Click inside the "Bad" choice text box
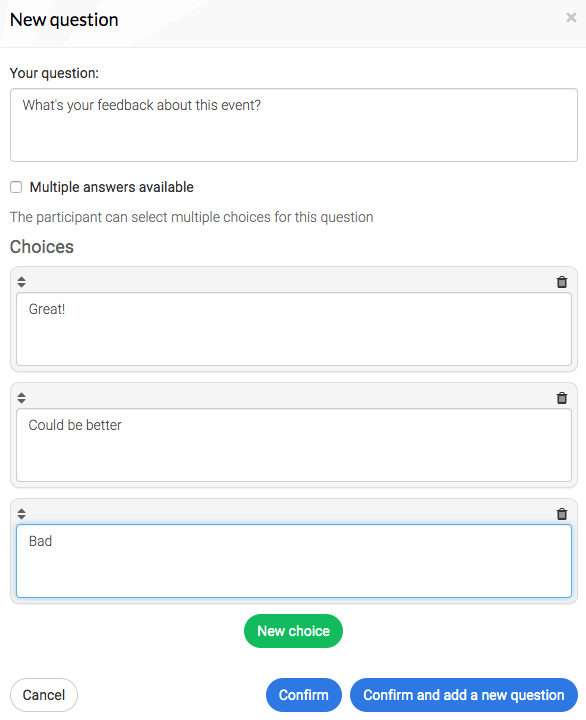 tap(293, 561)
